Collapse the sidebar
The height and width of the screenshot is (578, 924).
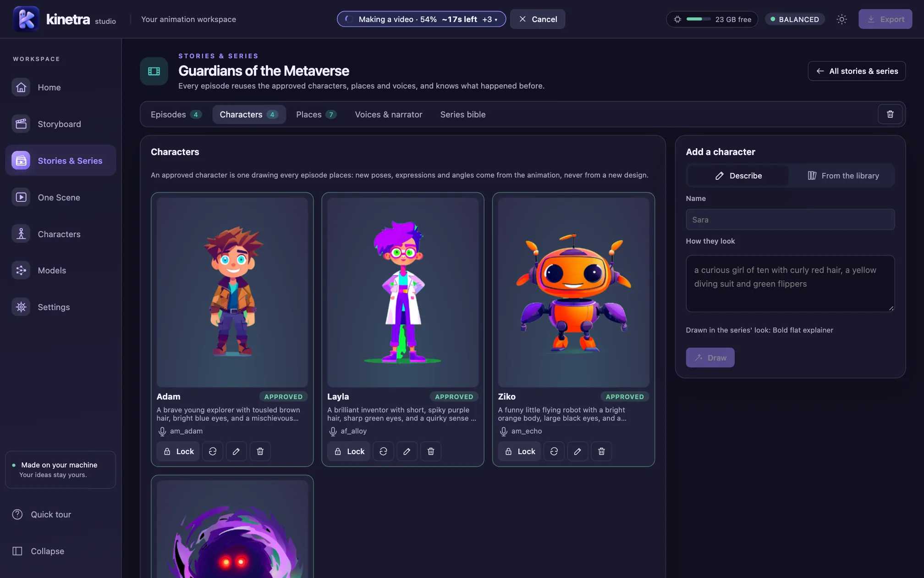point(60,551)
